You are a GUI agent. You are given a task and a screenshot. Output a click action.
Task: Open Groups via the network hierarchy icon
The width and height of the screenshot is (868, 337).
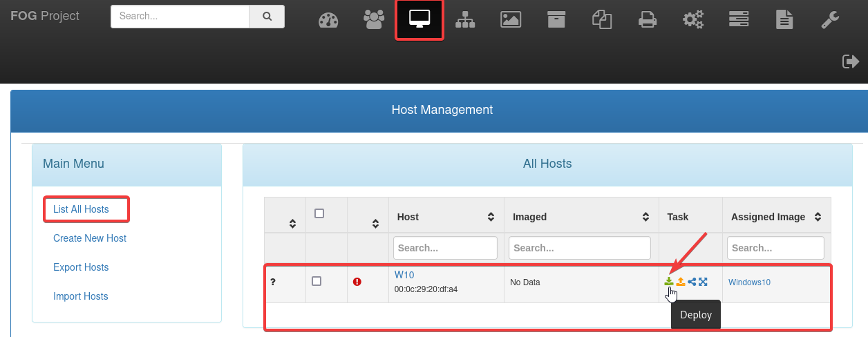coord(465,20)
